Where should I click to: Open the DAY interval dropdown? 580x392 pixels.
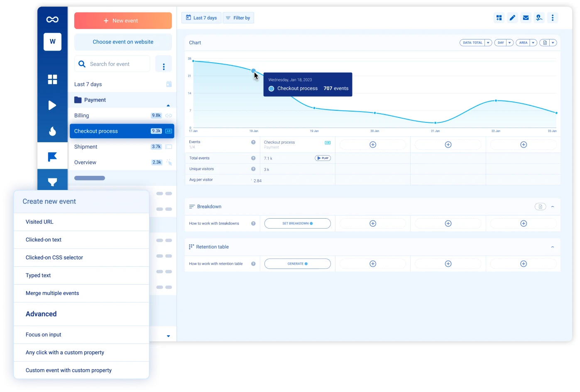[504, 43]
